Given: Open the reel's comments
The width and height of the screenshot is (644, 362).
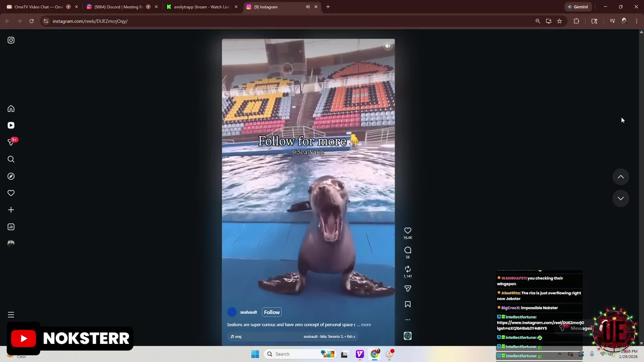Looking at the screenshot, I should 408,250.
